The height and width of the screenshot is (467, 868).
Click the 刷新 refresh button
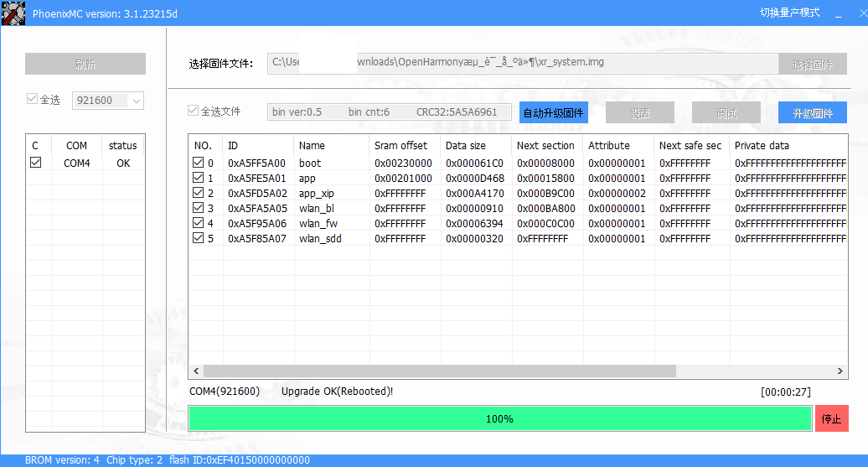click(x=85, y=64)
